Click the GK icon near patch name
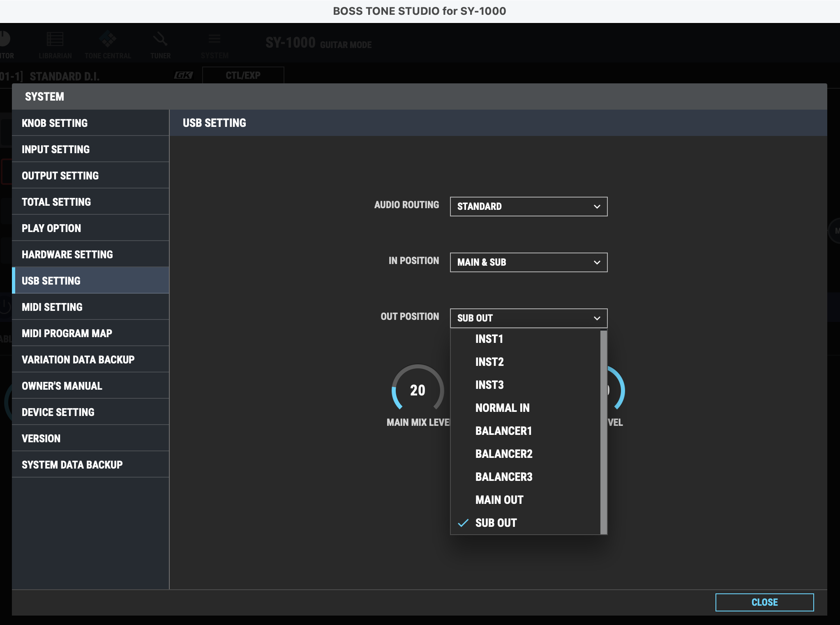This screenshot has width=840, height=625. [183, 76]
